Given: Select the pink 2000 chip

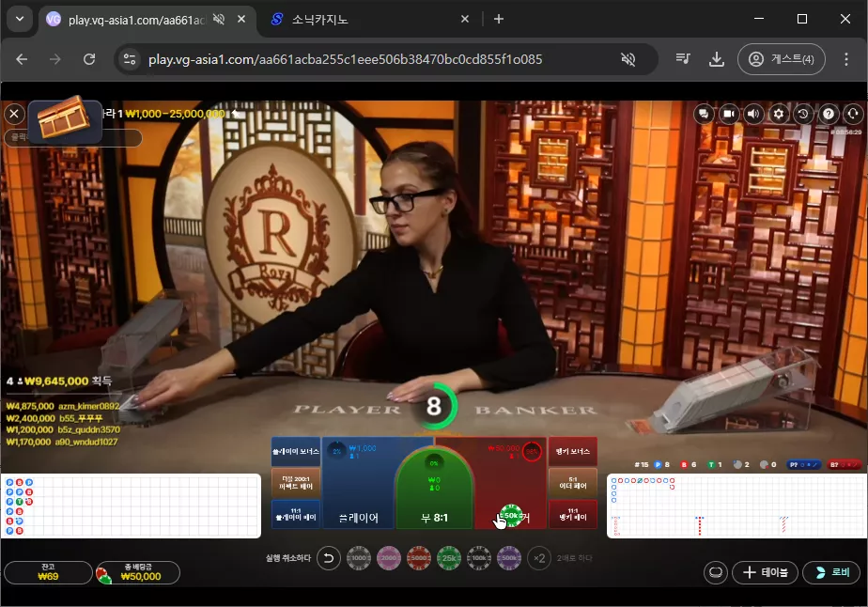Looking at the screenshot, I should tap(389, 558).
